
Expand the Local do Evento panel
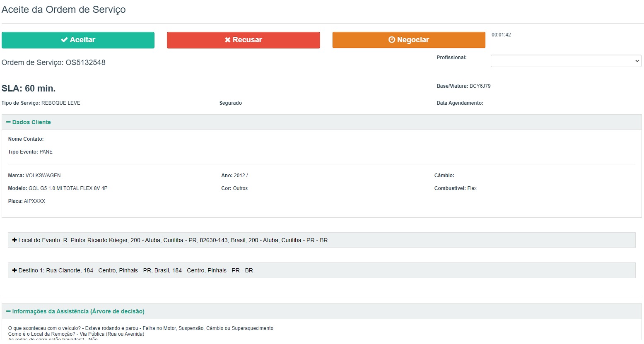point(322,240)
